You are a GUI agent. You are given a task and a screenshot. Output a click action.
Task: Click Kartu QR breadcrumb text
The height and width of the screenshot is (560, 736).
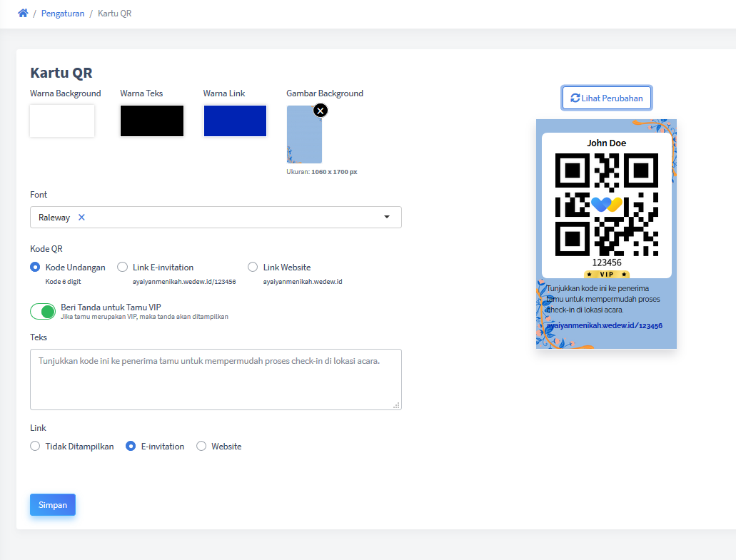point(114,13)
